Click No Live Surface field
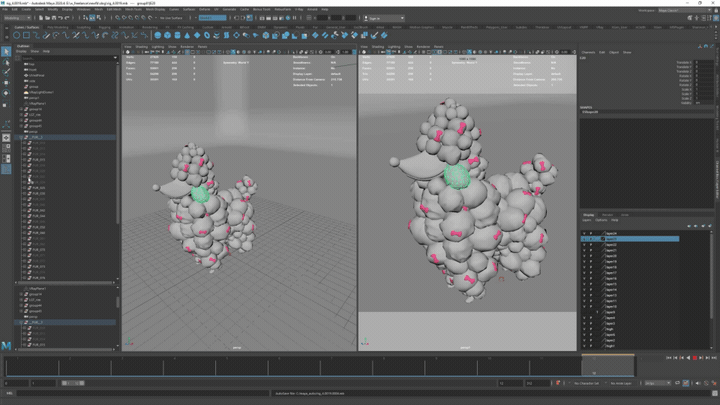The image size is (720, 405). click(171, 18)
